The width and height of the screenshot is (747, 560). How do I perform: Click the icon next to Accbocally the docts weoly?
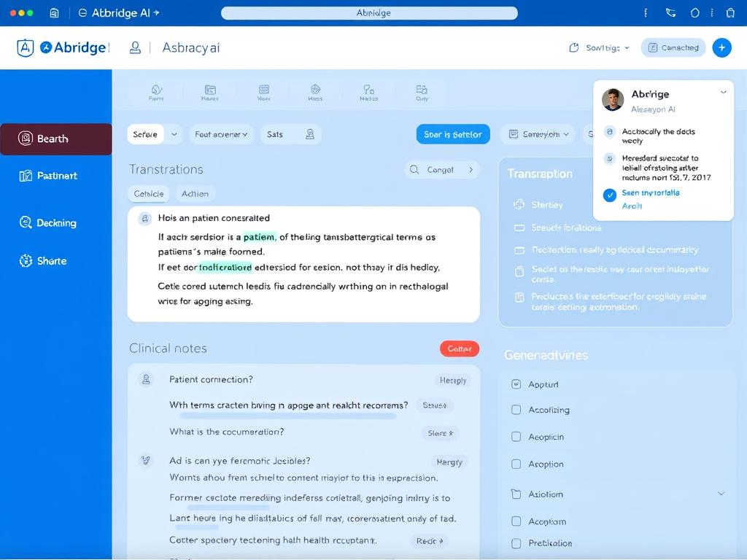610,131
